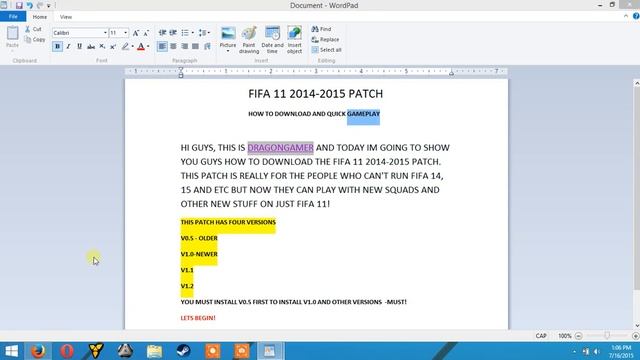Insert Date and time
Image resolution: width=640 pixels, height=360 pixels.
click(272, 40)
